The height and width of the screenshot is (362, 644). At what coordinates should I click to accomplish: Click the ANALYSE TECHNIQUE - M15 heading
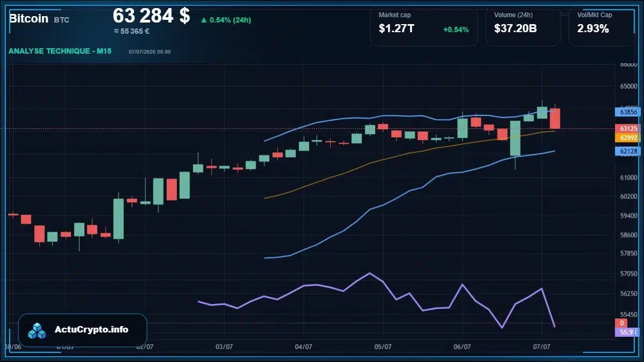point(60,51)
